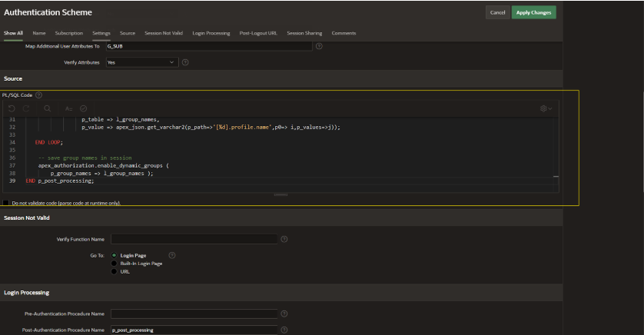Image resolution: width=644 pixels, height=335 pixels.
Task: Click help icon beside Verify Function Name
Action: [x=284, y=239]
